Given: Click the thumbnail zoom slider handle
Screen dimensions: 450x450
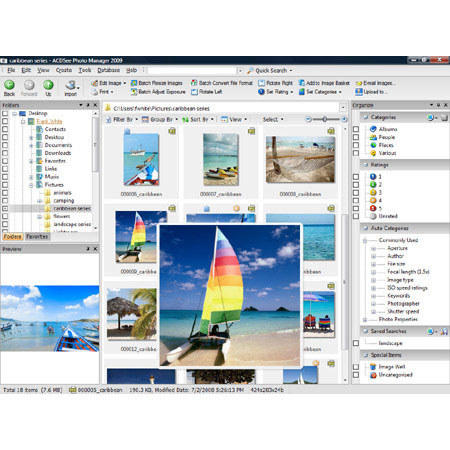Looking at the screenshot, I should point(324,119).
